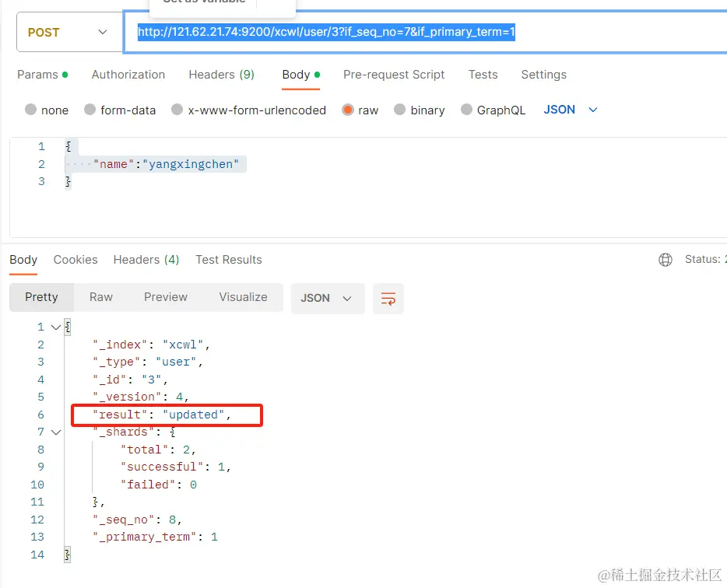Open the response Body tab
This screenshot has width=727, height=588.
pos(23,260)
